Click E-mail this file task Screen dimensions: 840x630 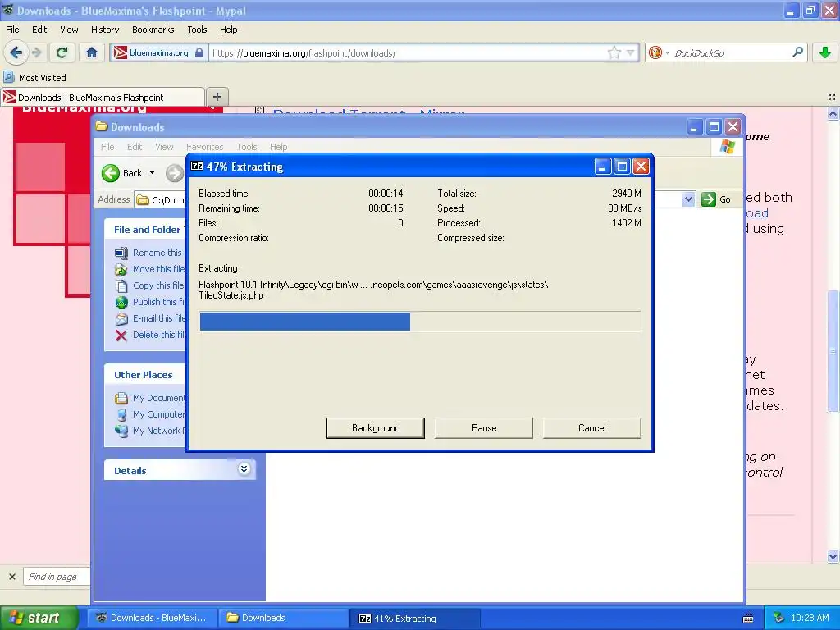coord(151,318)
